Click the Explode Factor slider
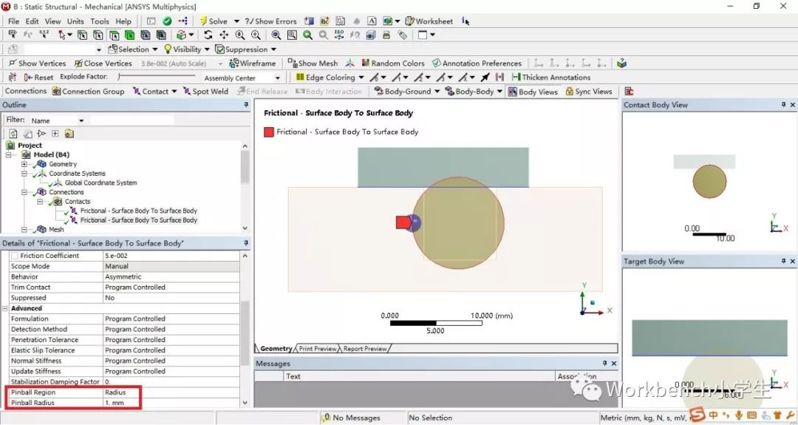Viewport: 798px width, 425px height. [x=156, y=76]
